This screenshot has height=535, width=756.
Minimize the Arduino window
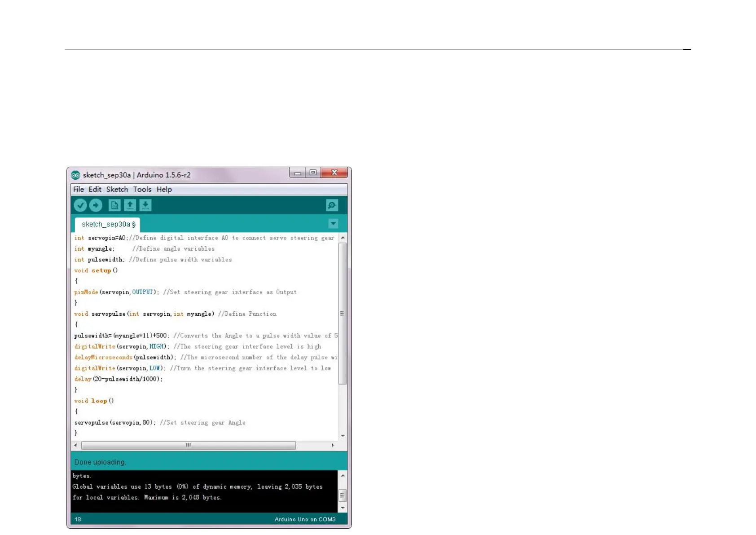tap(298, 173)
